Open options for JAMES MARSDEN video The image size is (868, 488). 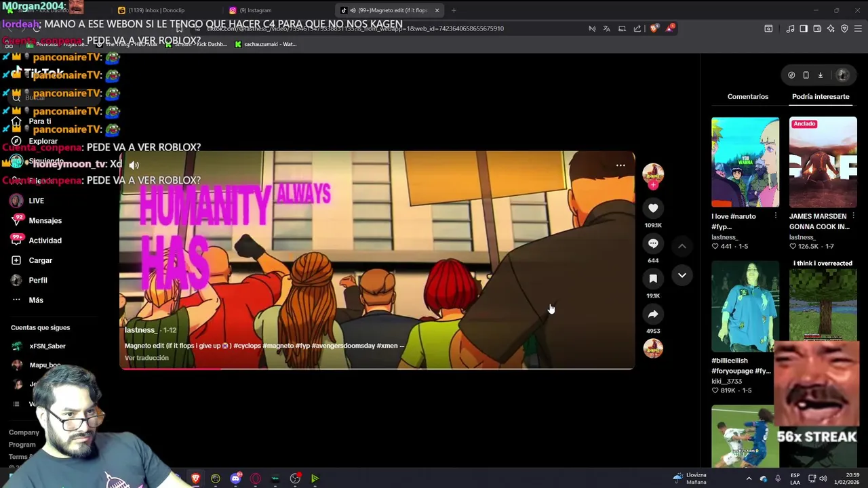point(853,216)
